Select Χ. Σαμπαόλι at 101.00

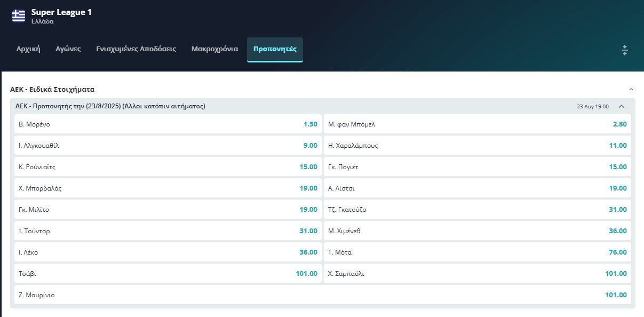click(x=478, y=273)
